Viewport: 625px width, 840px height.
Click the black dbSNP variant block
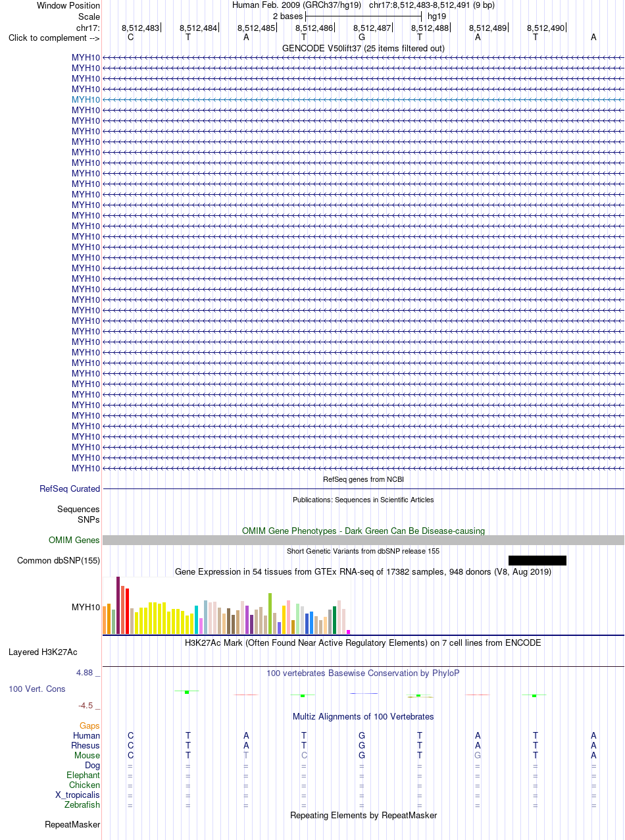[537, 561]
